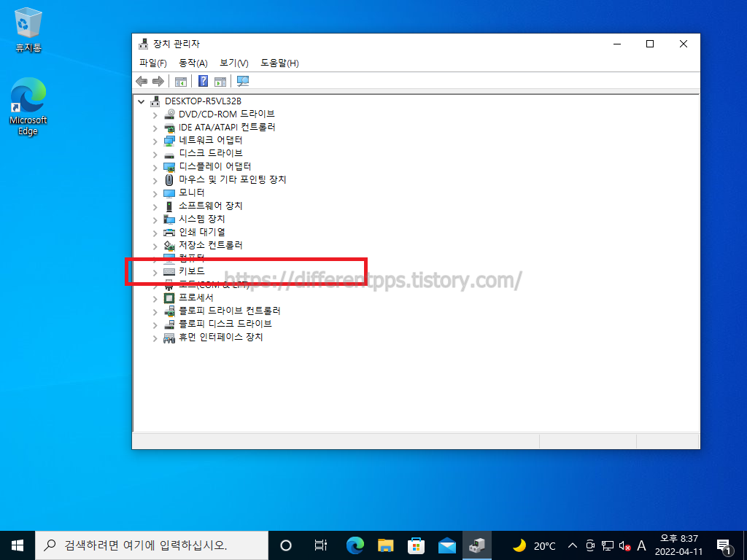
Task: Select the 인쇄 대기열 text label
Action: 202,232
